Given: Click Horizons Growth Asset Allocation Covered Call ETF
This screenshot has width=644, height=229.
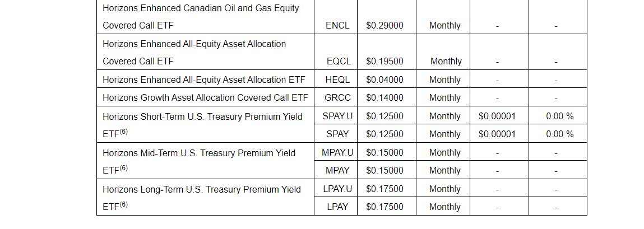Looking at the screenshot, I should coord(205,97).
